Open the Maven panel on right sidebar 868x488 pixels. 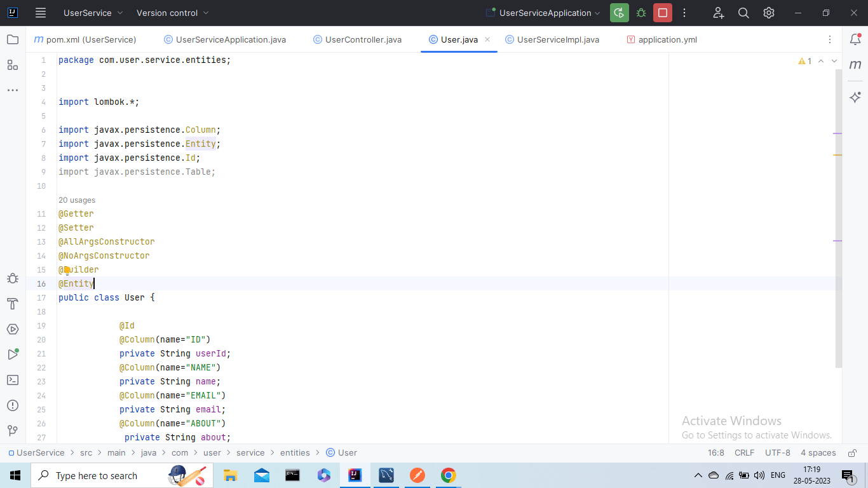click(855, 64)
